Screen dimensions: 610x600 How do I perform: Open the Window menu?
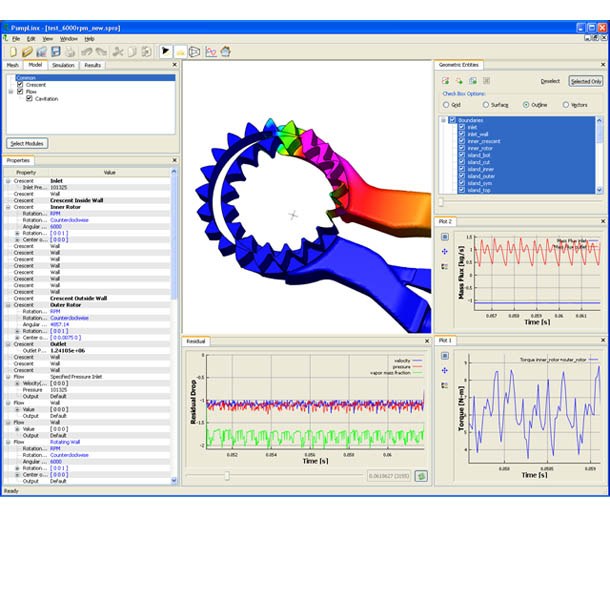coord(68,39)
